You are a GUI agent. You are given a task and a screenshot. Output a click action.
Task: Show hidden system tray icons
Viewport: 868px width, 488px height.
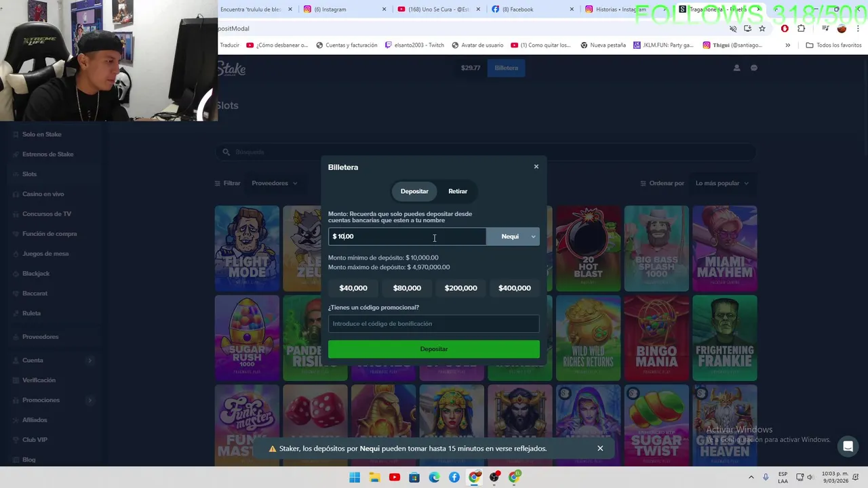click(x=751, y=477)
